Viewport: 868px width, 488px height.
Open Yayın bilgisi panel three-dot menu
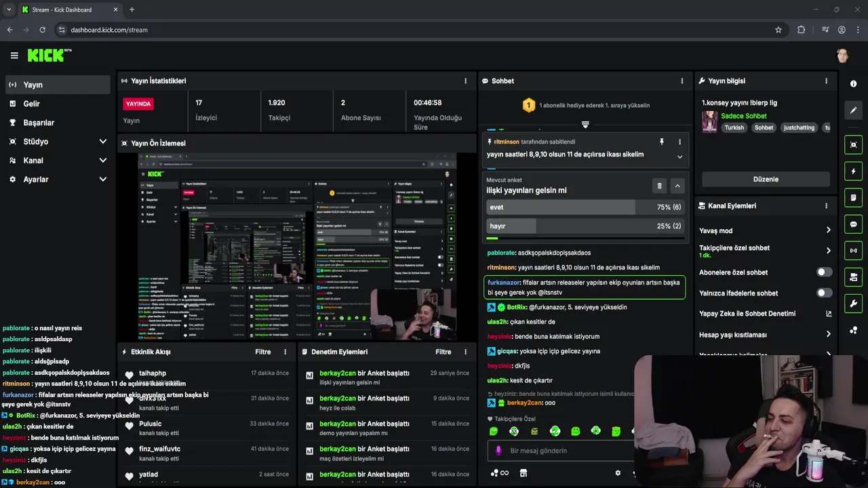tap(826, 81)
